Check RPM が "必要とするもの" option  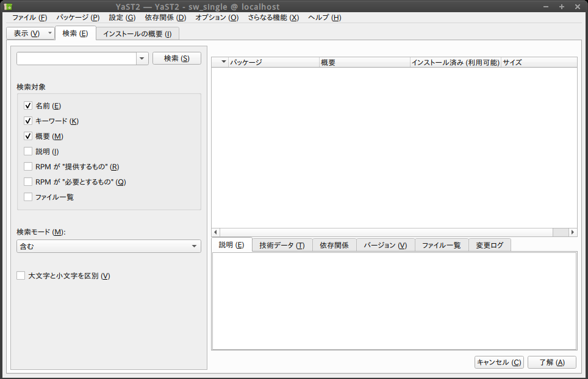(x=27, y=182)
